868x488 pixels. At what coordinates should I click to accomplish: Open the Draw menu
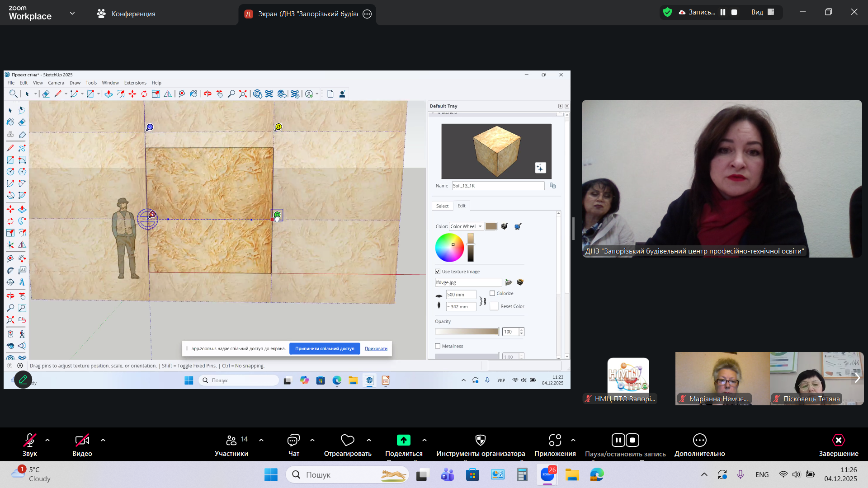[75, 83]
